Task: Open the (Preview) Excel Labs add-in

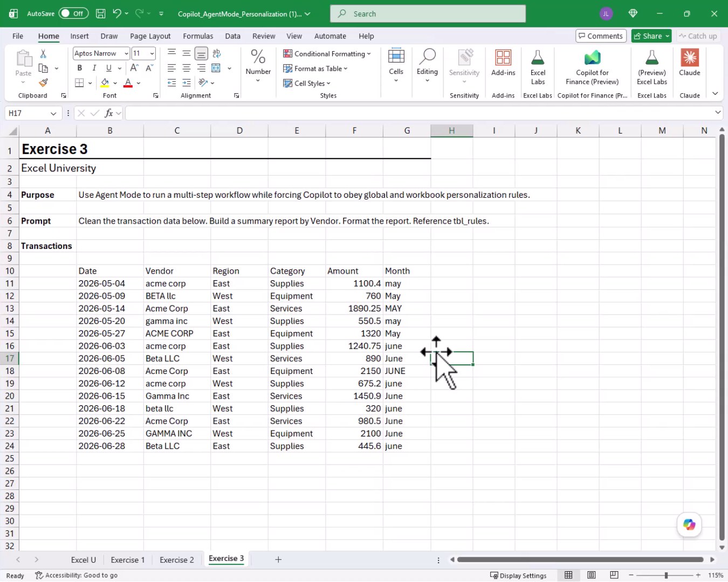Action: tap(651, 67)
